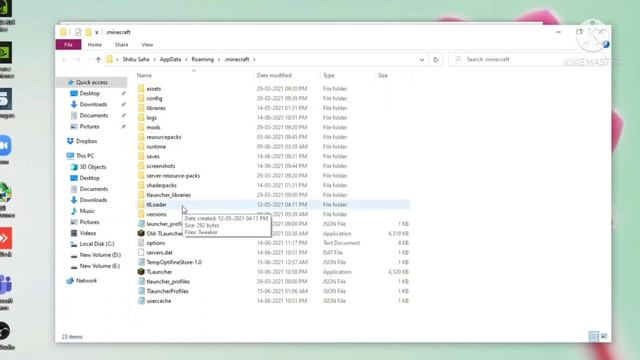This screenshot has height=360, width=640.
Task: Select the Old-TLauncher application icon
Action: 141,233
